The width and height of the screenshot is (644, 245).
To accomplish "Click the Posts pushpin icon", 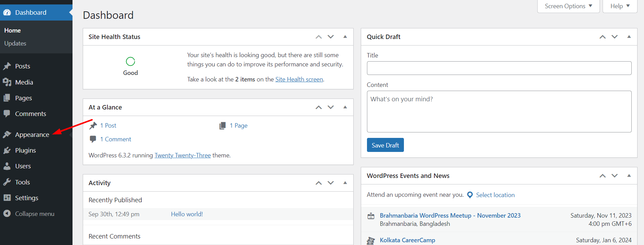I will (x=7, y=66).
